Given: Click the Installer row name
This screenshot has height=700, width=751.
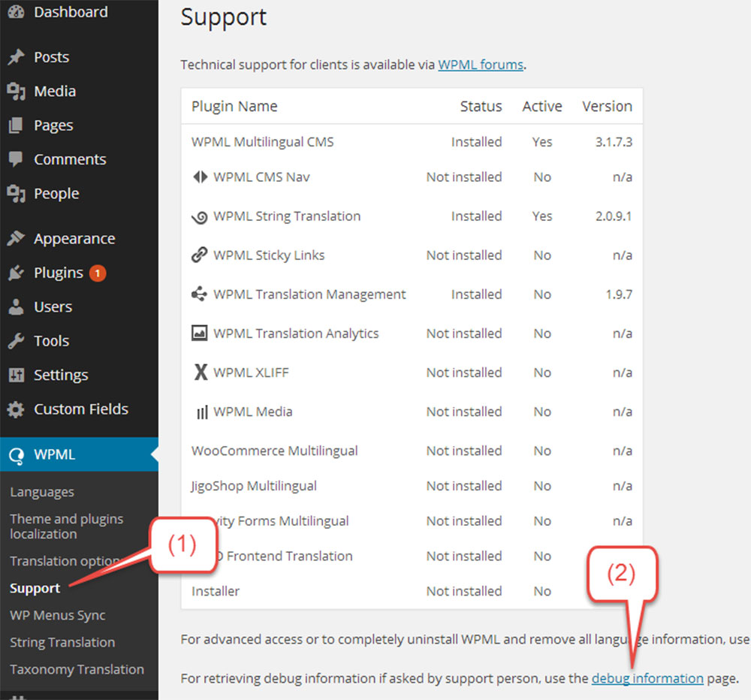Looking at the screenshot, I should pos(216,591).
